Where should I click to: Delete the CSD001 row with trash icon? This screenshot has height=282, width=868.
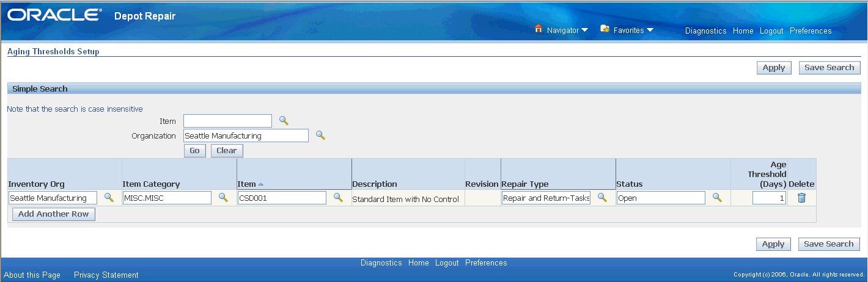[801, 197]
